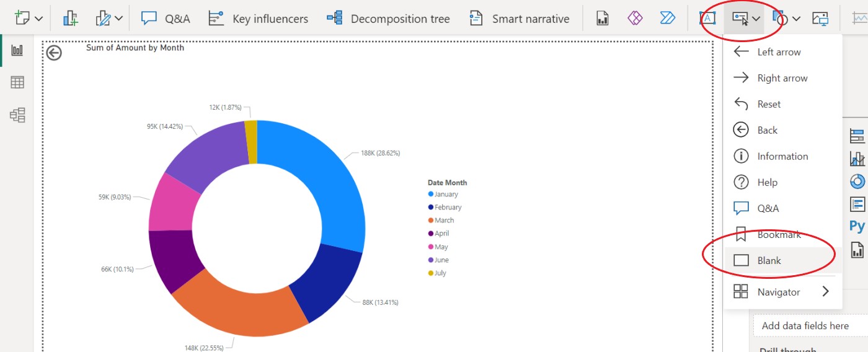Insert a Decomposition tree visual
The image size is (868, 352).
(388, 19)
